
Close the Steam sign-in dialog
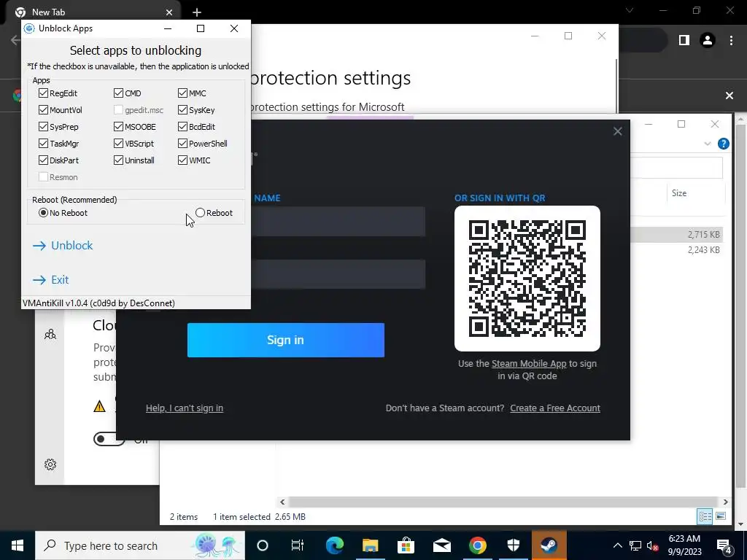[x=617, y=131]
